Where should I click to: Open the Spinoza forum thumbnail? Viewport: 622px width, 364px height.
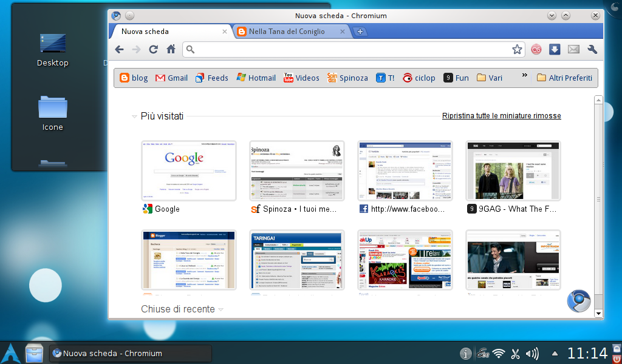296,170
